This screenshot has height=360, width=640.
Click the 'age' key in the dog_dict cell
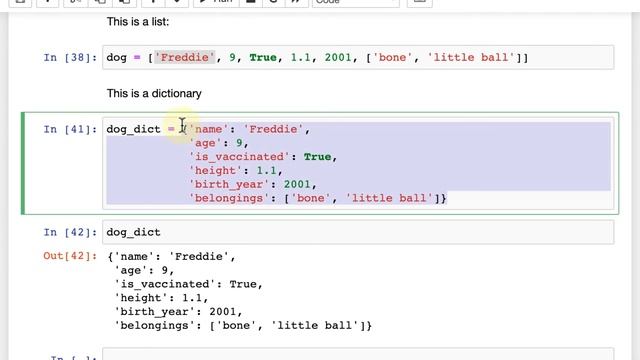tap(205, 143)
